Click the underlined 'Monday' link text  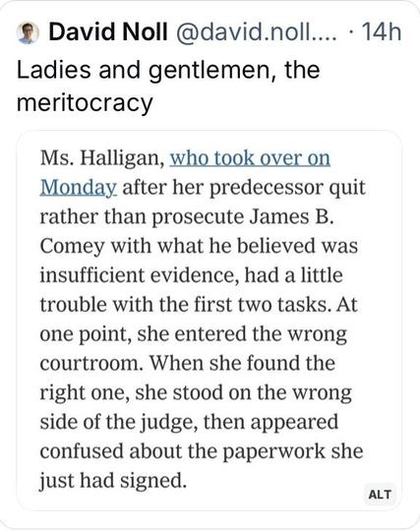pyautogui.click(x=79, y=188)
